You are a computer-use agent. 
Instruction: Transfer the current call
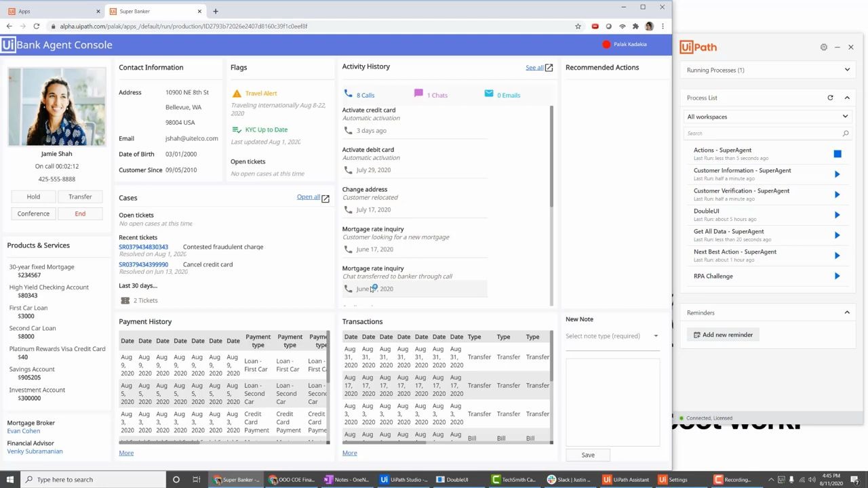tap(80, 197)
